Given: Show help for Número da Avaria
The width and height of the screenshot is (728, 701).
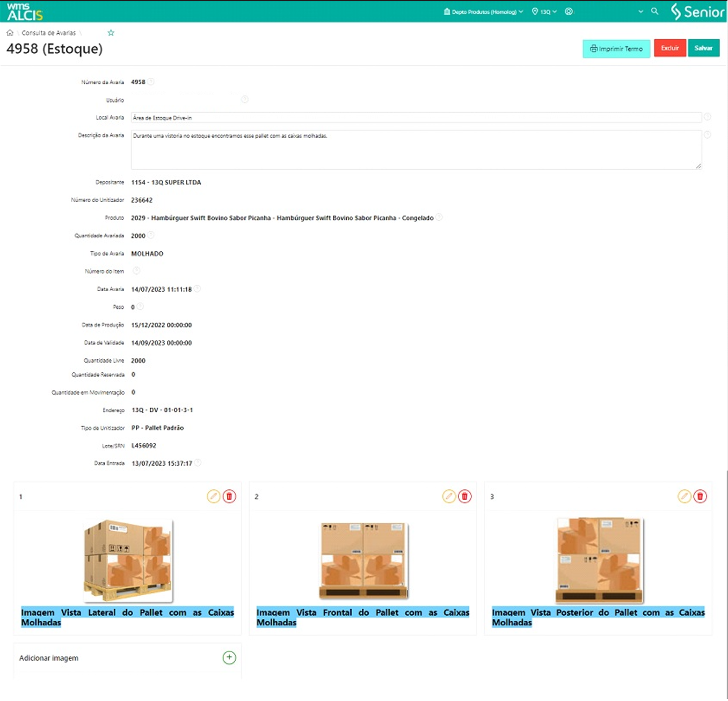Looking at the screenshot, I should [x=151, y=82].
